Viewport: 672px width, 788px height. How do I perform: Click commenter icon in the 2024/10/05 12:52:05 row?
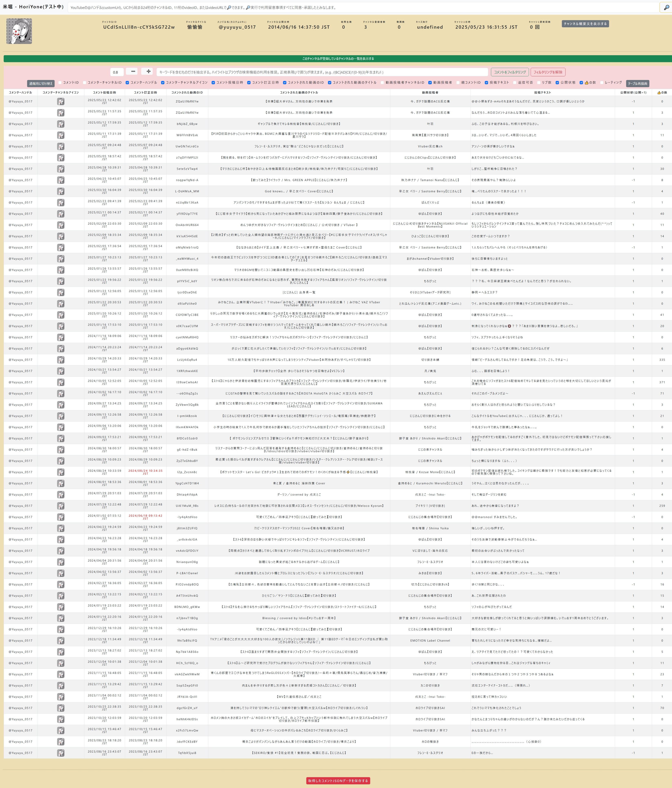pos(61,382)
